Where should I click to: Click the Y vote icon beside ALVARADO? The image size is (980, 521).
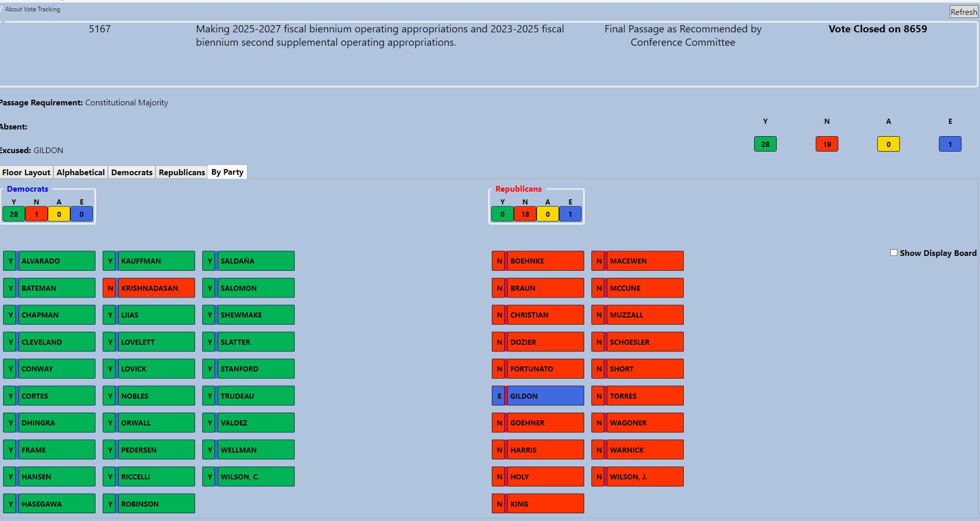pyautogui.click(x=10, y=261)
